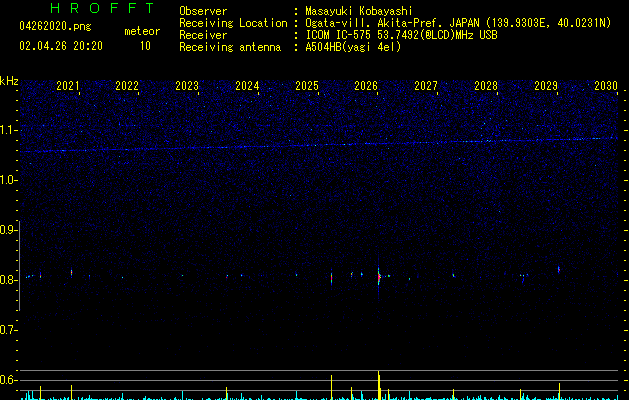Click the kHz axis unit label
Viewport: 629px width, 400px height.
coord(9,81)
